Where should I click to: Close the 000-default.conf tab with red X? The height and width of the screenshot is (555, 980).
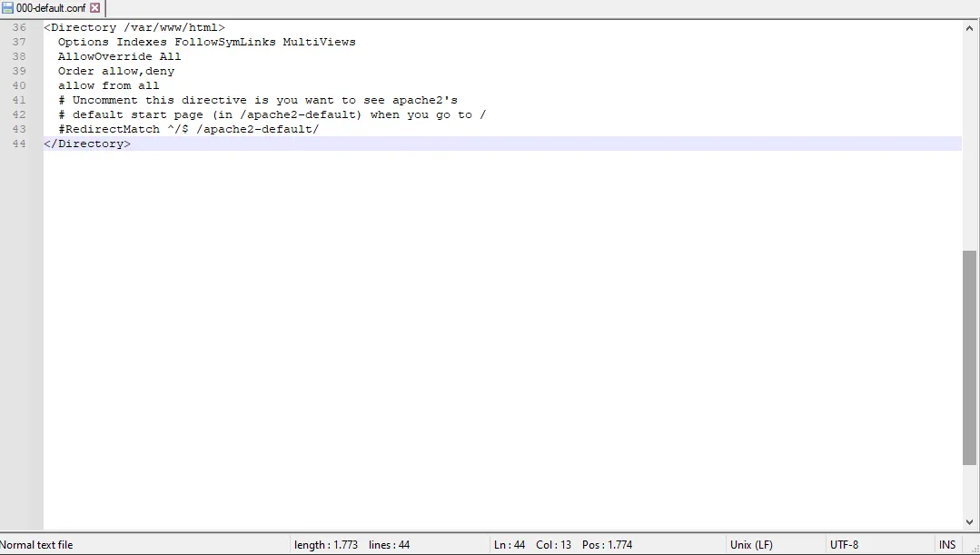(x=95, y=8)
